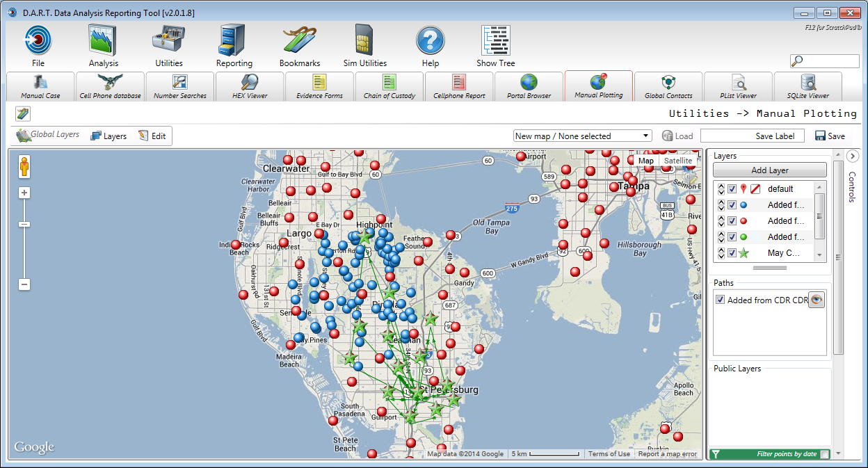868x468 pixels.
Task: Click the bookmark icon below the tabs
Action: point(23,114)
